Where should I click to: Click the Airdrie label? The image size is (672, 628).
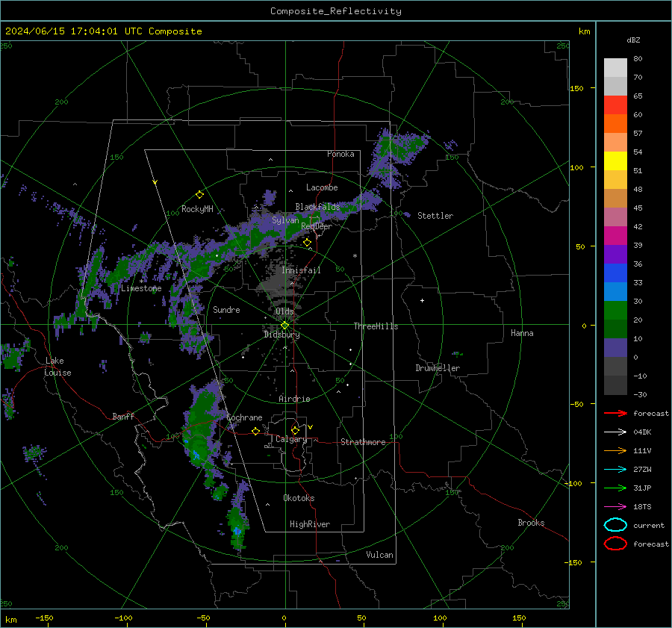click(294, 399)
